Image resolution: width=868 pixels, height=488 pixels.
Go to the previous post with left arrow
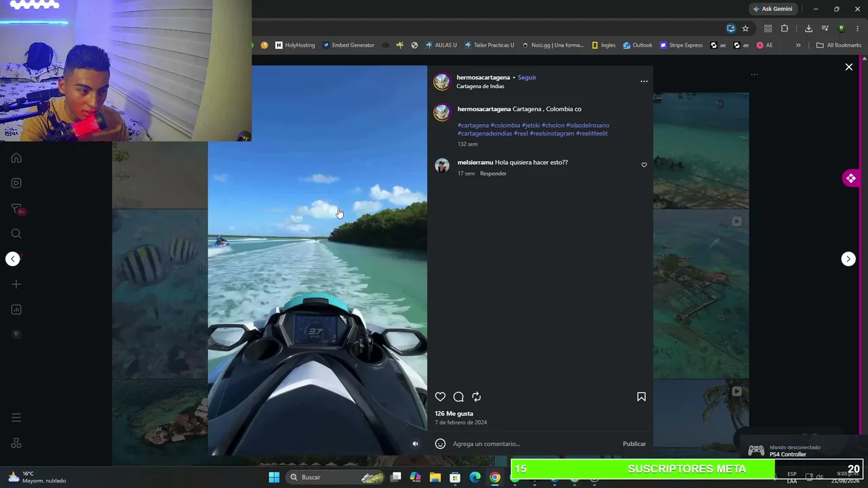pyautogui.click(x=13, y=259)
